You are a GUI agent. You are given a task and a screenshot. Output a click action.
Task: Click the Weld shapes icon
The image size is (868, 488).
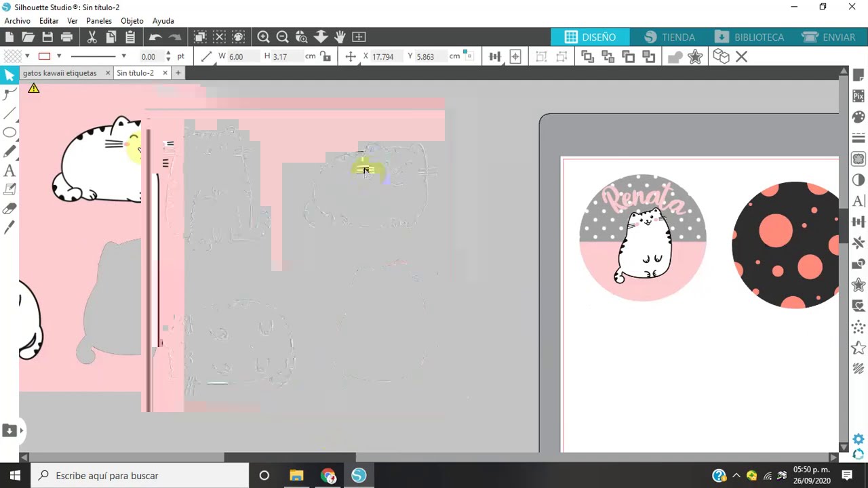(675, 57)
